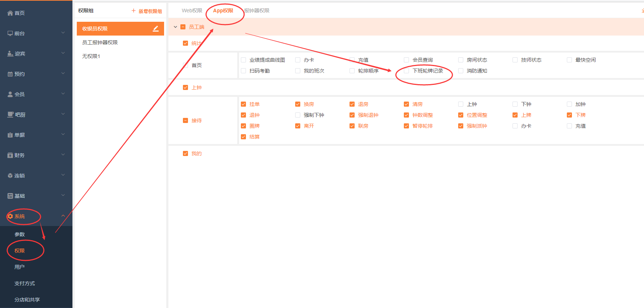Image resolution: width=644 pixels, height=308 pixels.
Task: Expand the 预约 sidebar menu arrow
Action: tap(63, 73)
